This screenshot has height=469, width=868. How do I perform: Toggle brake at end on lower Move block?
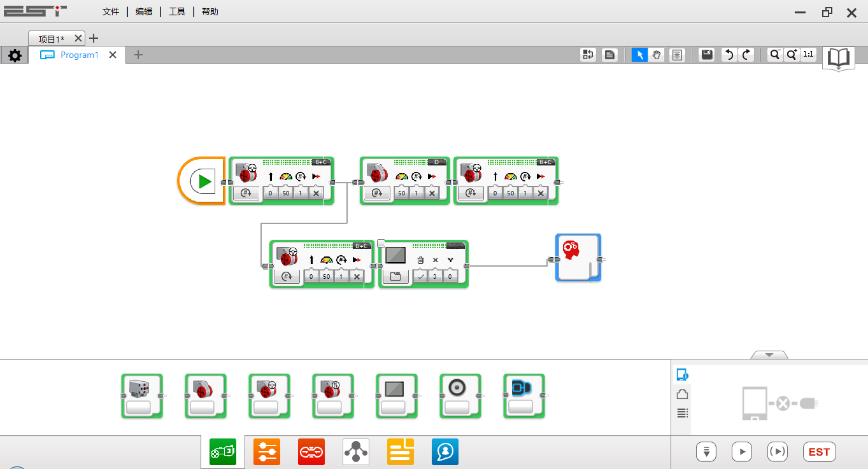357,276
